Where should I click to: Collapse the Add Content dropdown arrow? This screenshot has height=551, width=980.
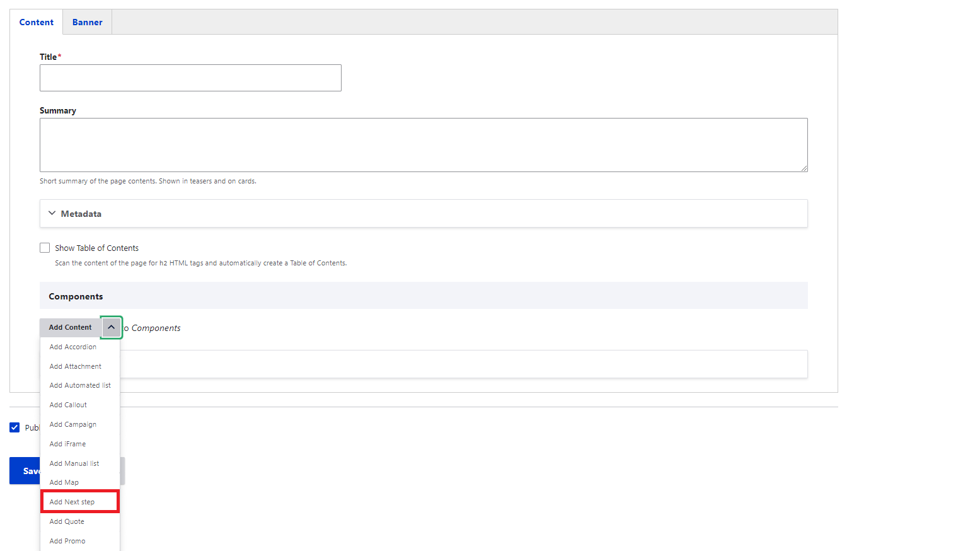pyautogui.click(x=111, y=327)
